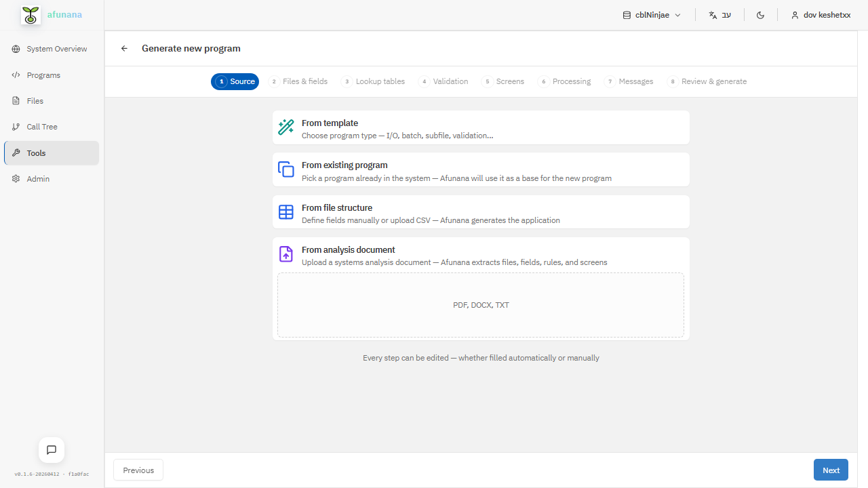Toggle dark mode with the moon icon
The image size is (868, 488).
coord(760,14)
